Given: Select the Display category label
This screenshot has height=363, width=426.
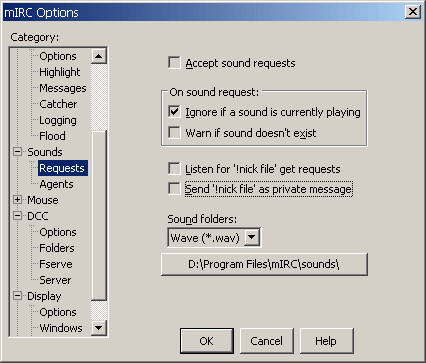Looking at the screenshot, I should [44, 296].
